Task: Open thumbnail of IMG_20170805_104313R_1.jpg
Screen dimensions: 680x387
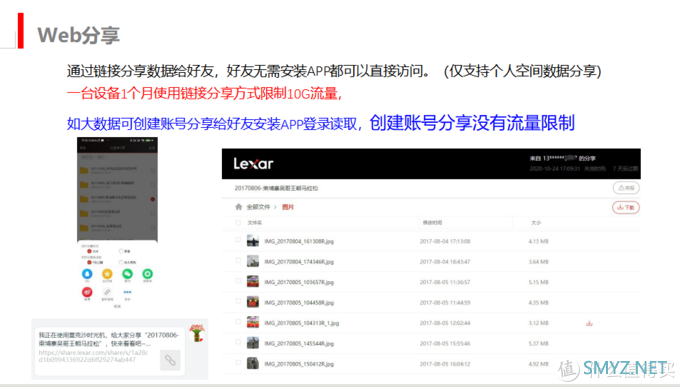Action: [x=253, y=322]
